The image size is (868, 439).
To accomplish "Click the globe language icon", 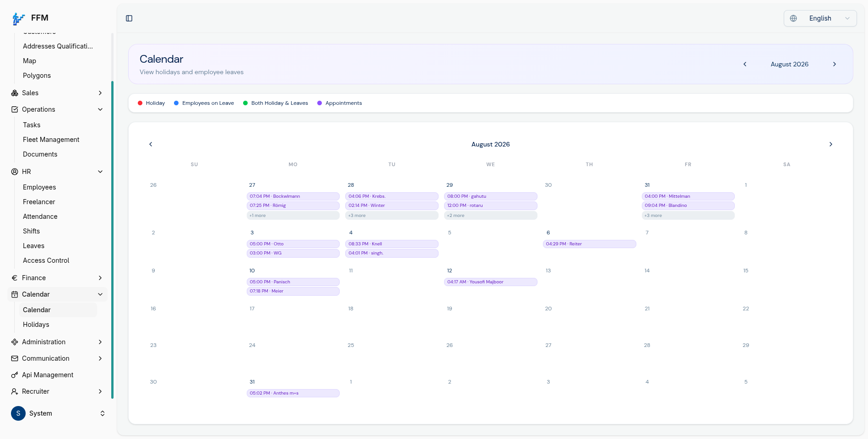I will (x=793, y=18).
